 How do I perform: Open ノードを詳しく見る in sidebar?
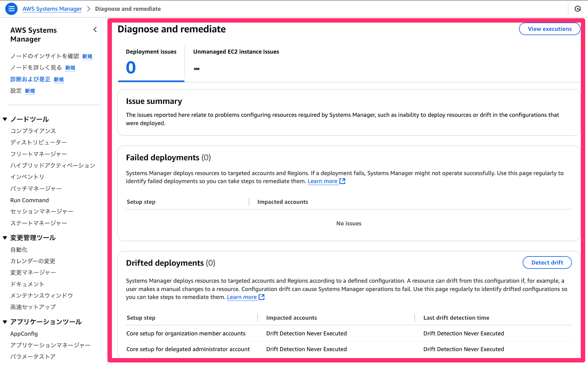(x=36, y=68)
